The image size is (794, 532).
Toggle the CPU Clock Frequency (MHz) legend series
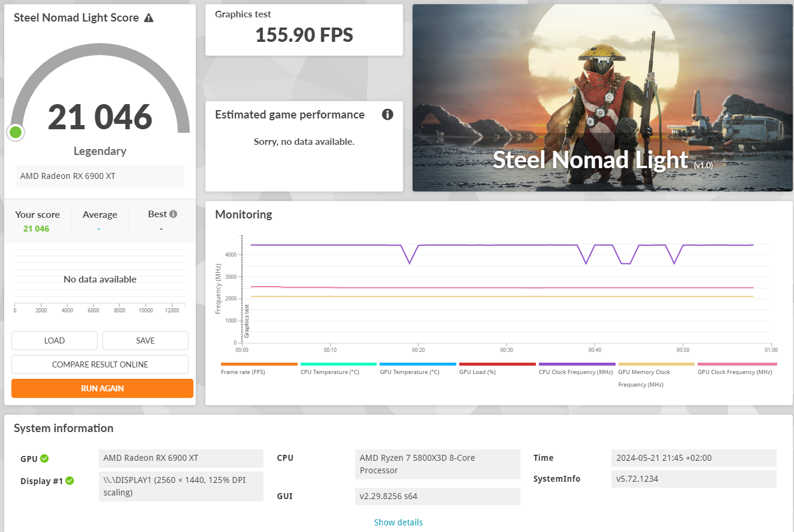(577, 368)
